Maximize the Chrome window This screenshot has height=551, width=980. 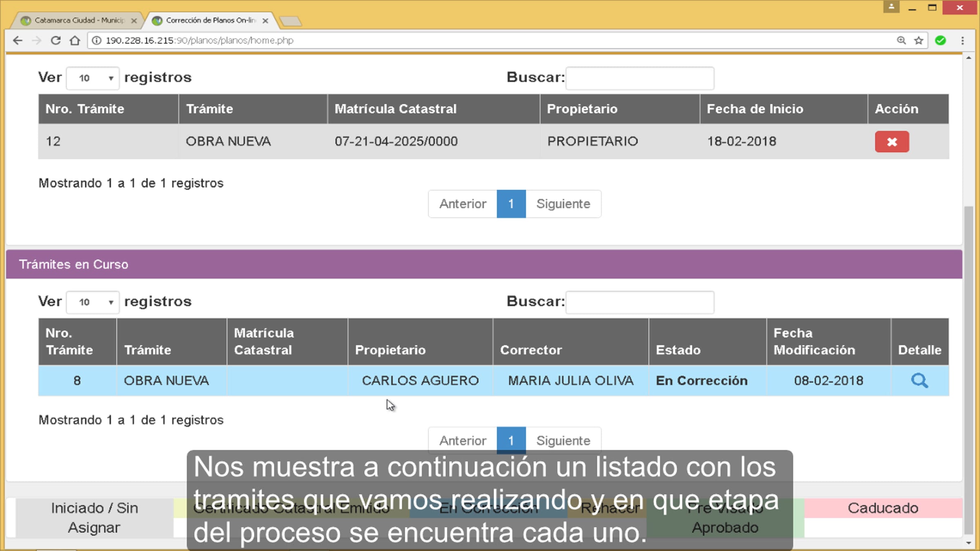click(x=932, y=8)
